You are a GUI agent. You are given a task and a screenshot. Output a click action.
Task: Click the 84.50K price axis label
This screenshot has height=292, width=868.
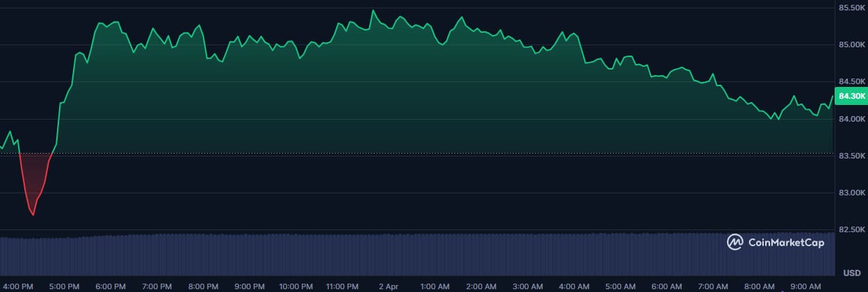pos(851,82)
